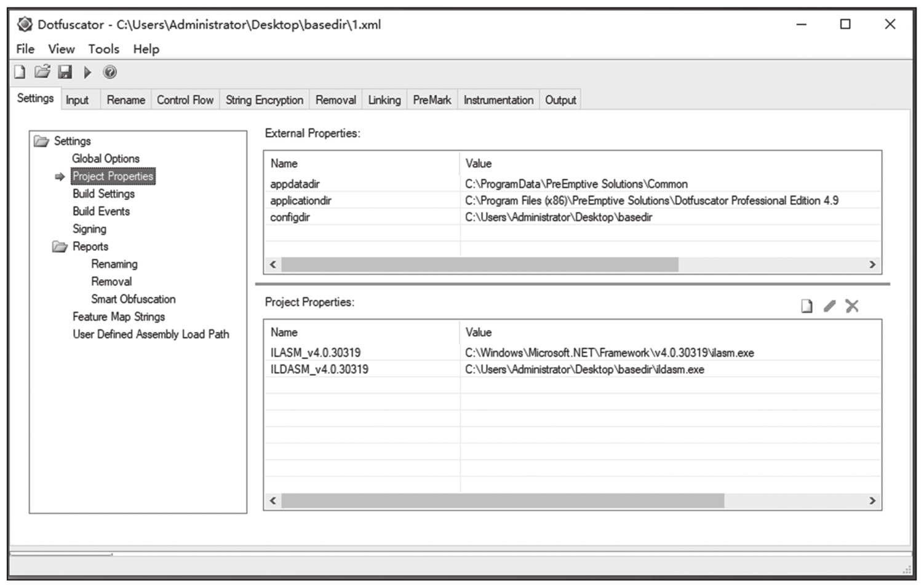
Task: Click External Properties scrollbar right arrow
Action: pos(872,265)
